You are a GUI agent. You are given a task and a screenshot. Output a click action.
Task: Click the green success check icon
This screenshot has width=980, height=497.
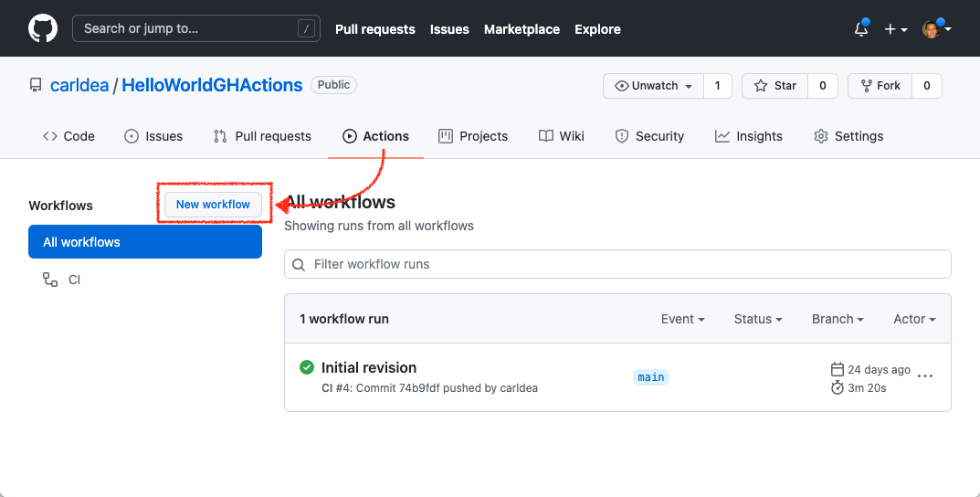tap(306, 367)
